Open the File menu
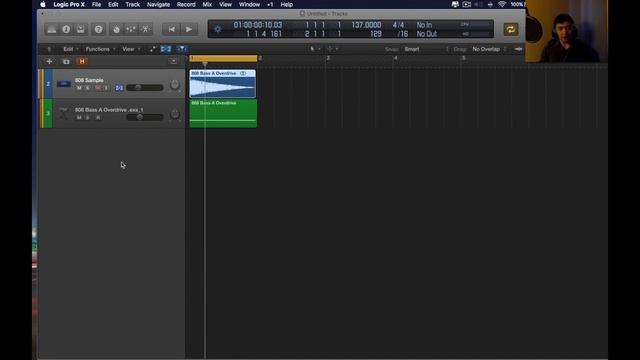This screenshot has width=640, height=360. [96, 4]
